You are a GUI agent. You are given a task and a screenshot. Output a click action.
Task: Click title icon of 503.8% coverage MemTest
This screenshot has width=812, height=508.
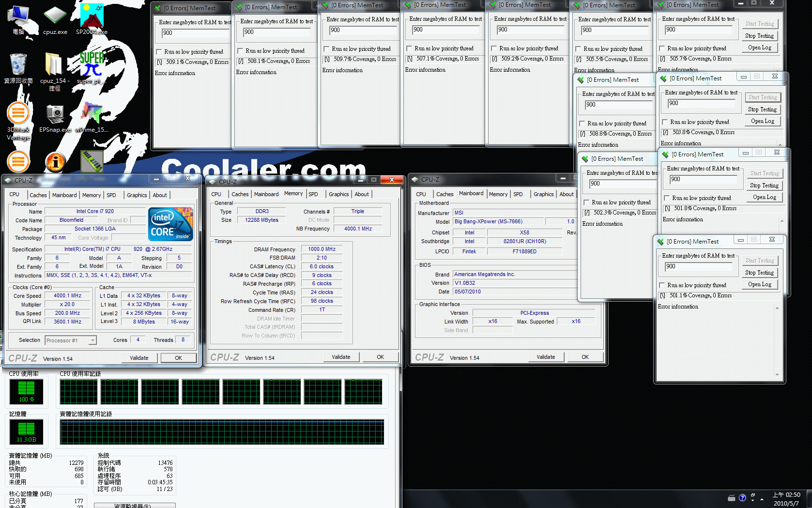point(663,78)
